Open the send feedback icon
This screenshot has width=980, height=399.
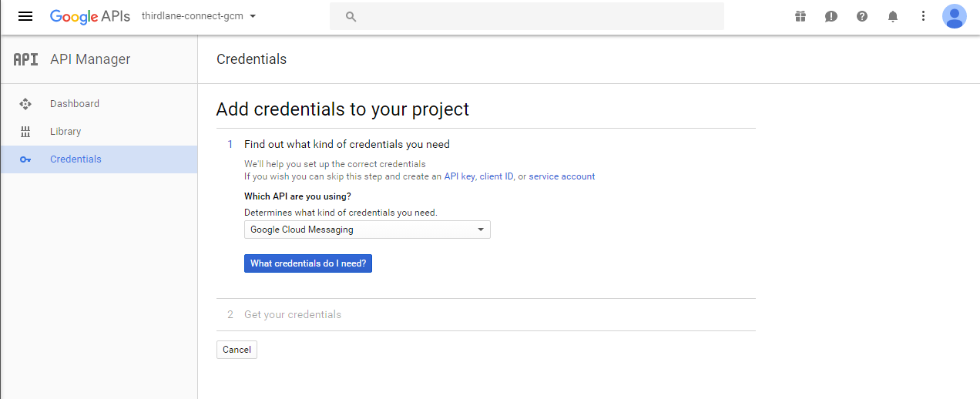coord(831,16)
